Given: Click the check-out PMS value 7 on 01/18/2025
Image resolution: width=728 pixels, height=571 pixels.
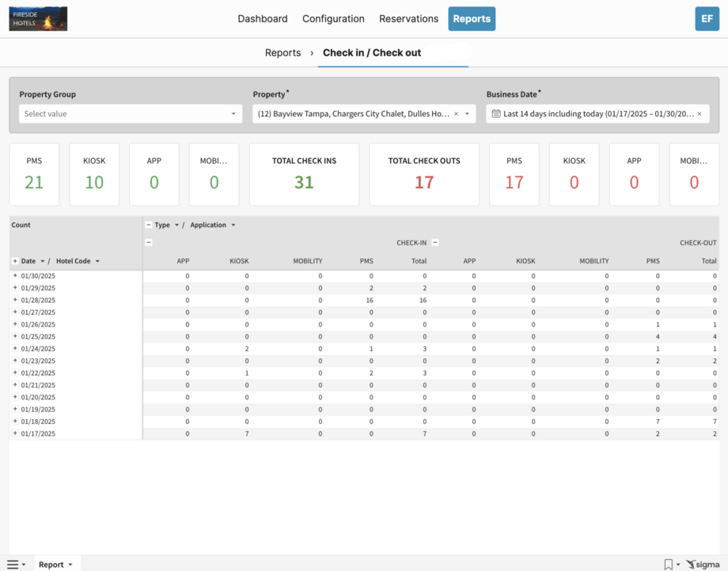Looking at the screenshot, I should [x=658, y=422].
